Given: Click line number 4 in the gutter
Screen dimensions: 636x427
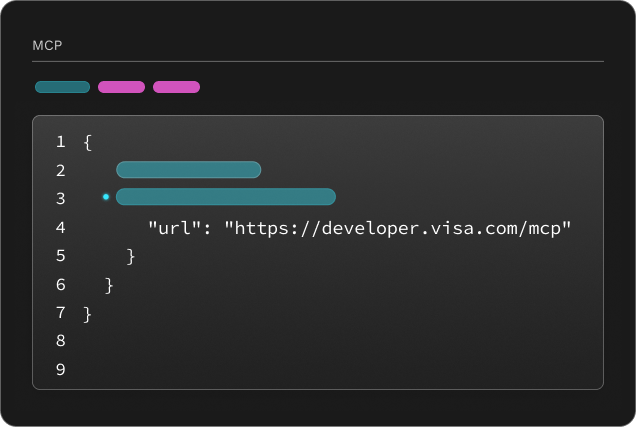Looking at the screenshot, I should pos(60,227).
